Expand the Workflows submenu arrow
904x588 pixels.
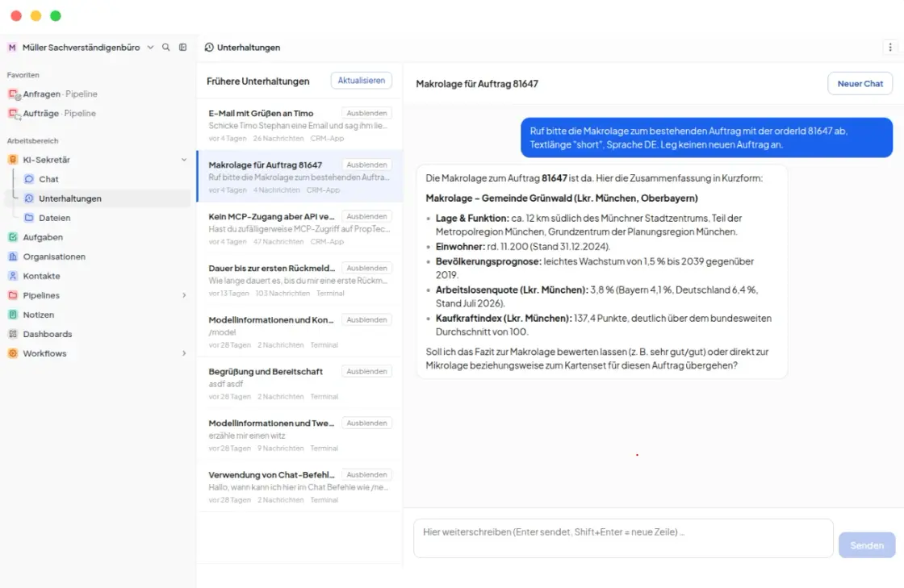click(x=184, y=353)
